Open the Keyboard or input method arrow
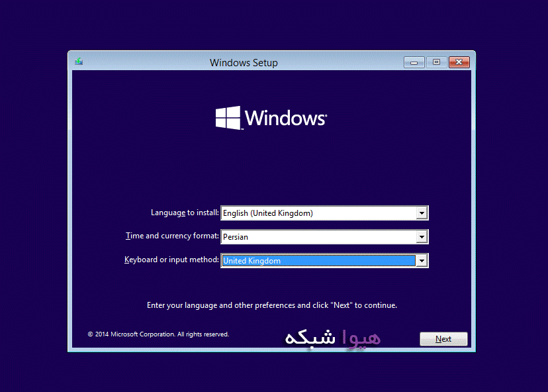 point(422,260)
